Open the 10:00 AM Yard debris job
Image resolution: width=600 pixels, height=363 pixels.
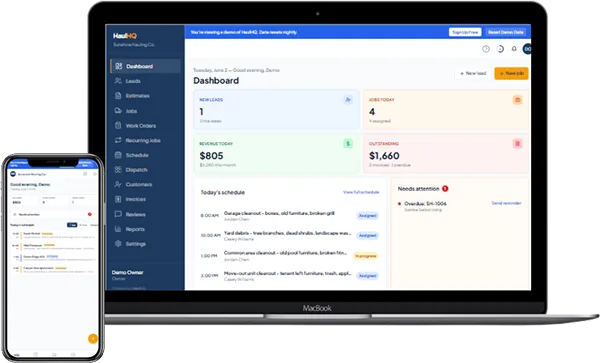pos(290,236)
